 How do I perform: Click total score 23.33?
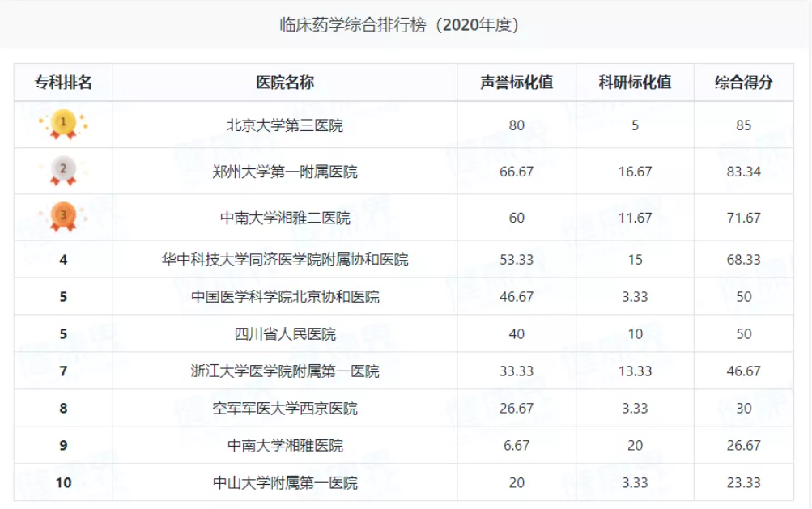tap(744, 483)
